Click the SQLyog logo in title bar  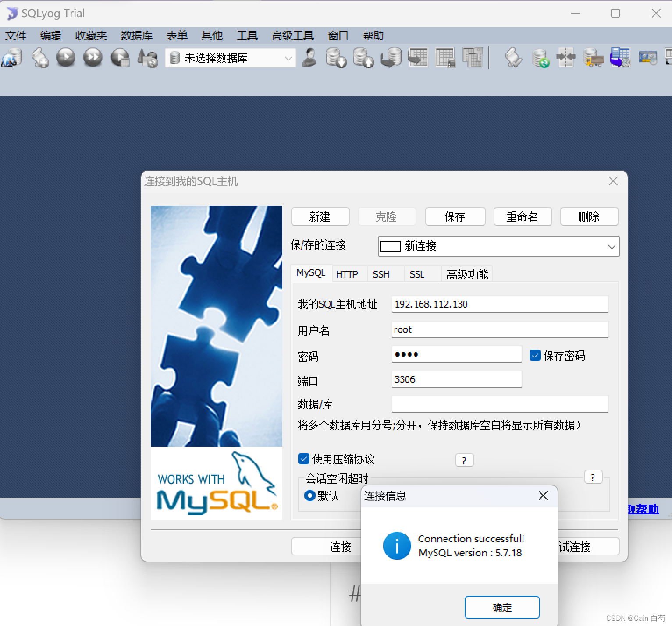(11, 14)
